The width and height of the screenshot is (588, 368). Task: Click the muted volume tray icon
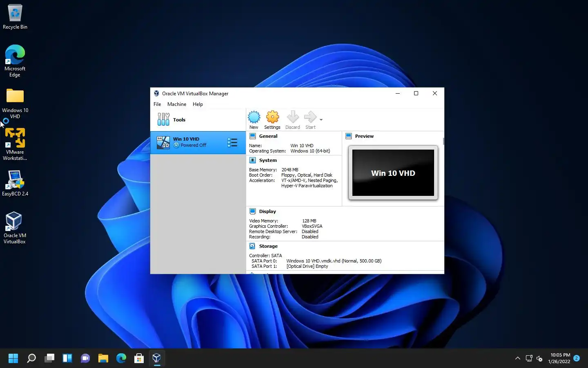[539, 359]
